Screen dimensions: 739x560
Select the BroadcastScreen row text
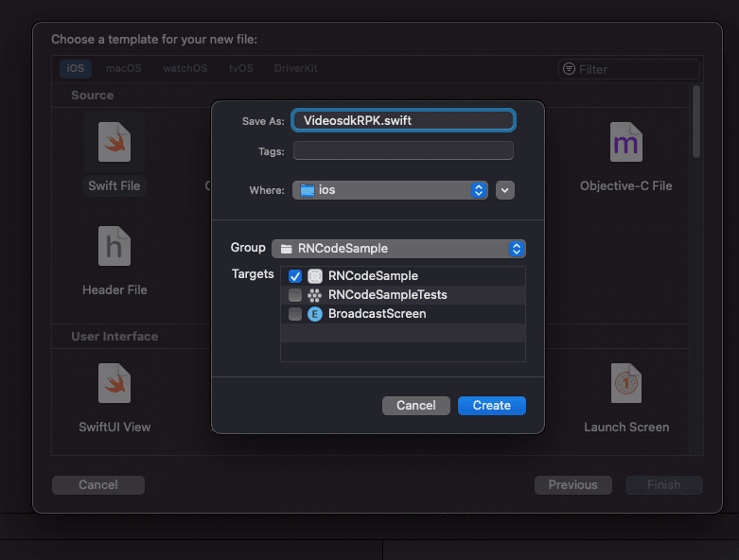coord(377,314)
